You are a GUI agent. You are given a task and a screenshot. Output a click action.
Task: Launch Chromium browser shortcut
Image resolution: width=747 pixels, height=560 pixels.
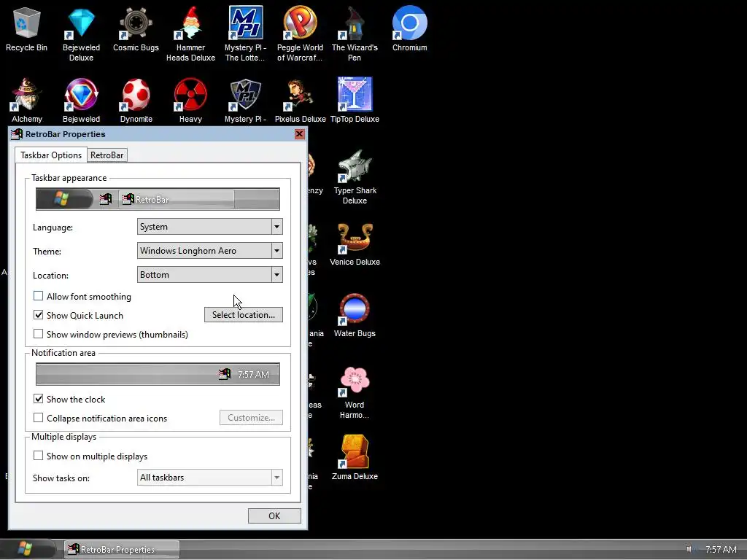(x=410, y=28)
